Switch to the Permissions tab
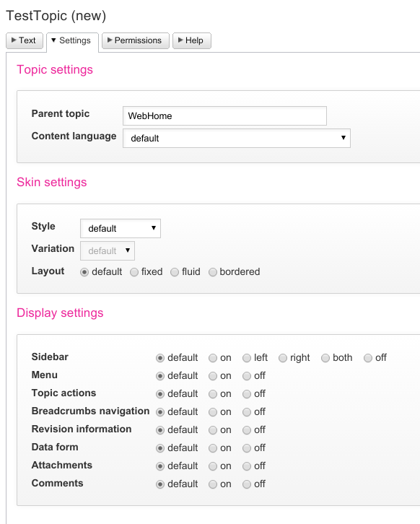 click(x=136, y=40)
